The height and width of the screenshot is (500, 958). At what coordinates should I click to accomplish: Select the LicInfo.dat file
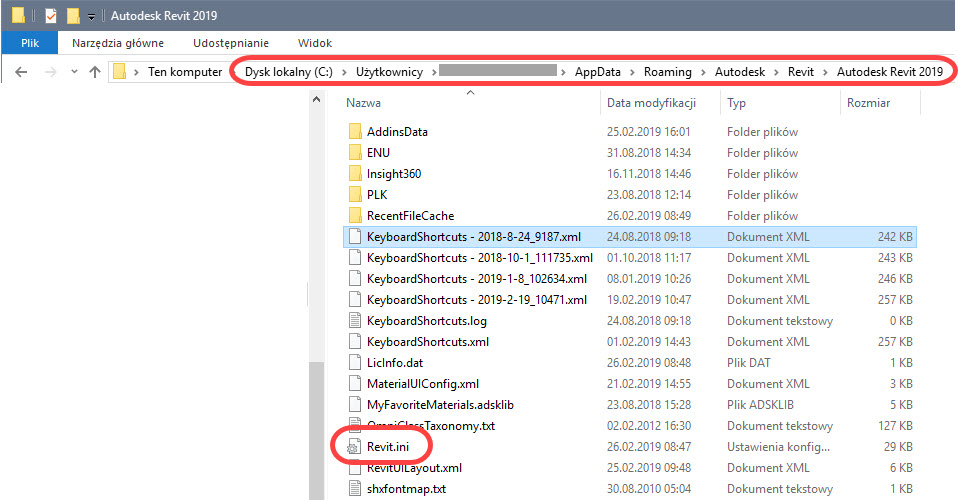click(x=394, y=363)
